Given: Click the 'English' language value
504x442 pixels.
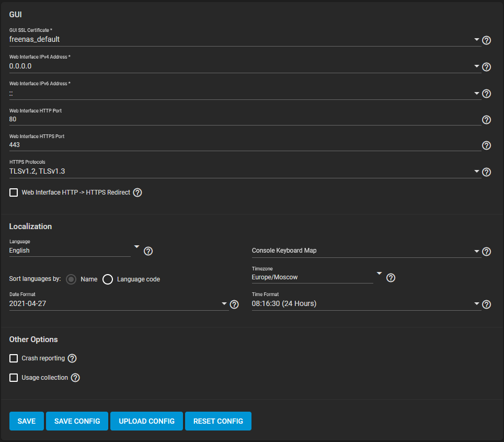Looking at the screenshot, I should click(x=19, y=251).
